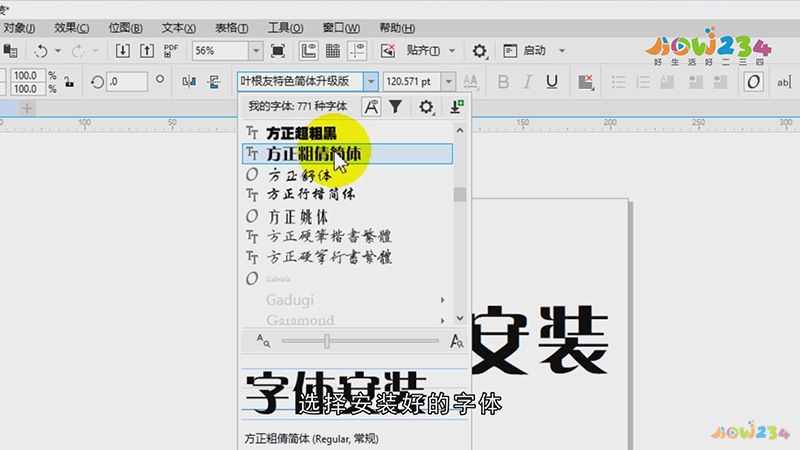This screenshot has width=800, height=450.
Task: Select the 方正硬笔楷书繁体 font
Action: click(347, 236)
